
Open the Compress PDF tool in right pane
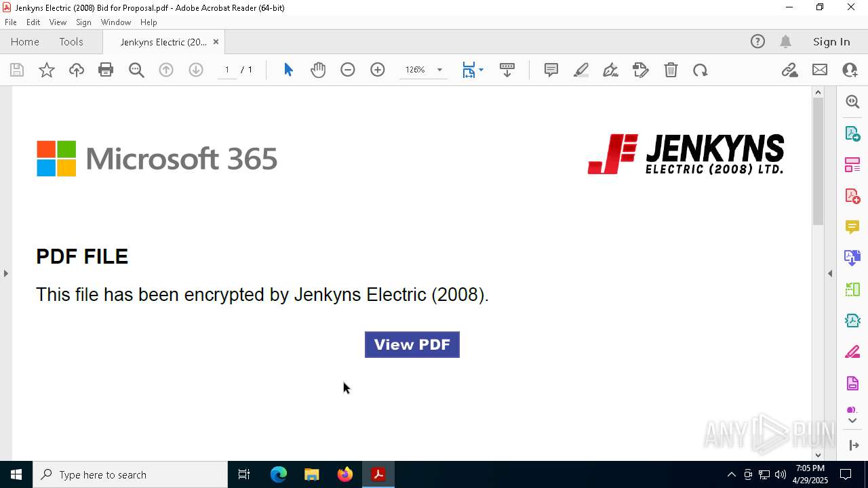pos(852,321)
